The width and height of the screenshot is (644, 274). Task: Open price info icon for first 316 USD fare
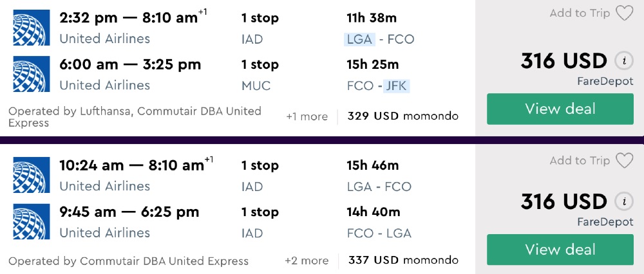[623, 61]
